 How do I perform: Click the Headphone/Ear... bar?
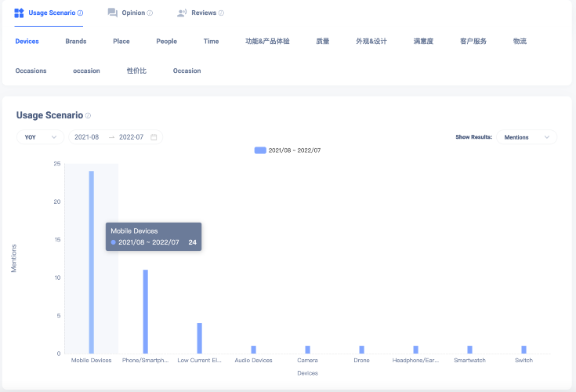415,350
